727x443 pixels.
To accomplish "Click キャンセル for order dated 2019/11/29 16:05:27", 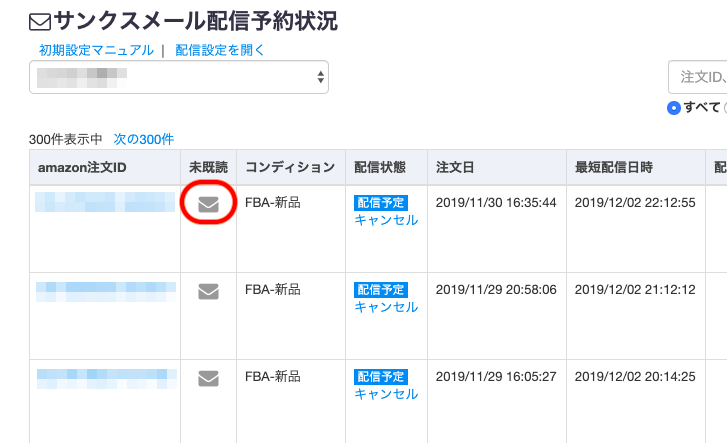I will (386, 394).
